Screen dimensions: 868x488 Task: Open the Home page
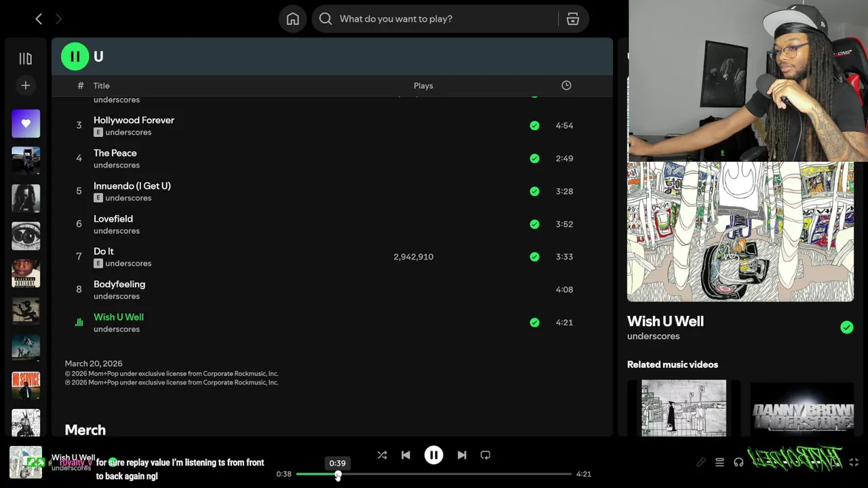pos(292,19)
